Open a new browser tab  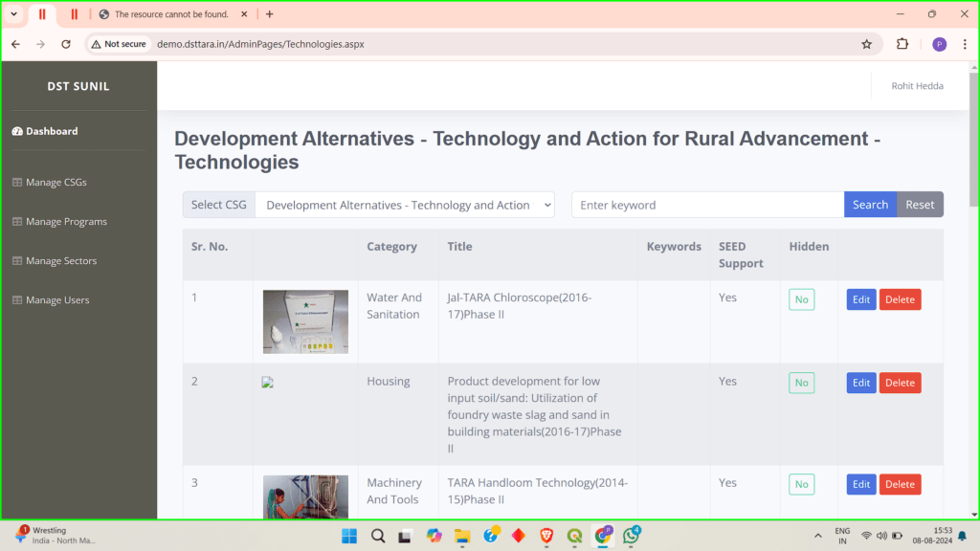pyautogui.click(x=269, y=13)
